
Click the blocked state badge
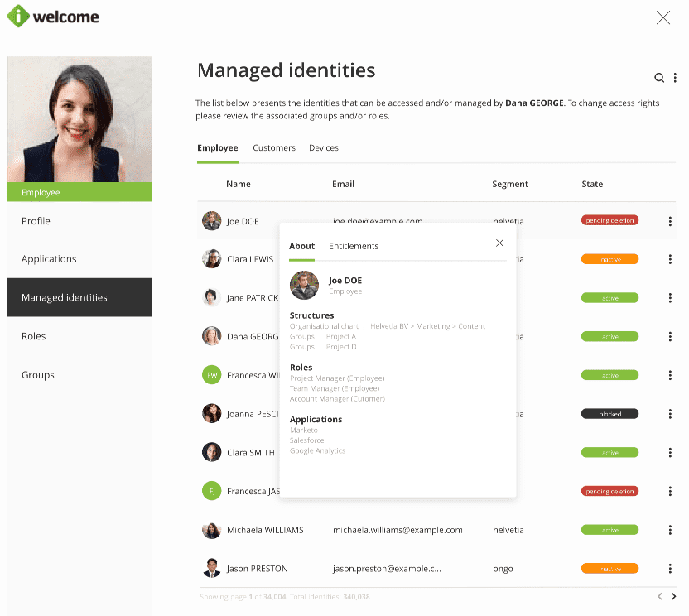point(609,414)
